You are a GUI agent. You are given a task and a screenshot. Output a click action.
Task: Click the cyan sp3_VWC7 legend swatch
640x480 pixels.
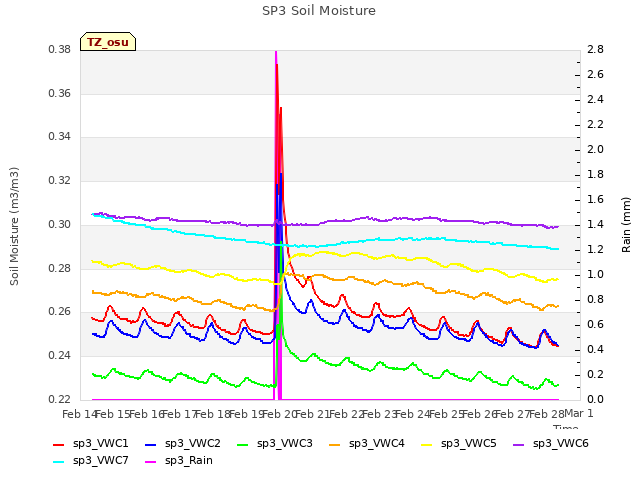point(59,462)
